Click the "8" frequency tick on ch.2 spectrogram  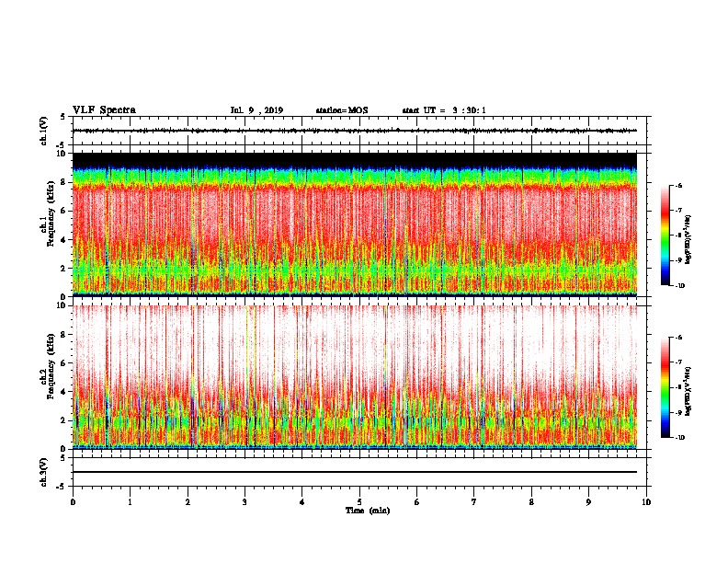click(x=63, y=335)
